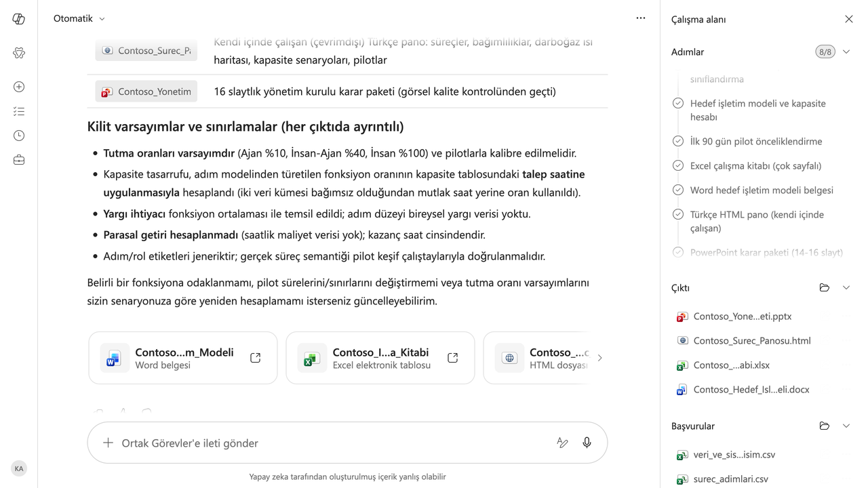
Task: Open the Contoso HTML dosyası card
Action: (536, 358)
